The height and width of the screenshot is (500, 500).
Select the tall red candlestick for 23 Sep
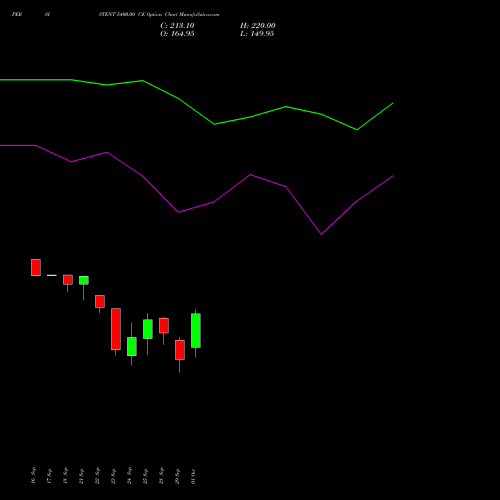116,329
